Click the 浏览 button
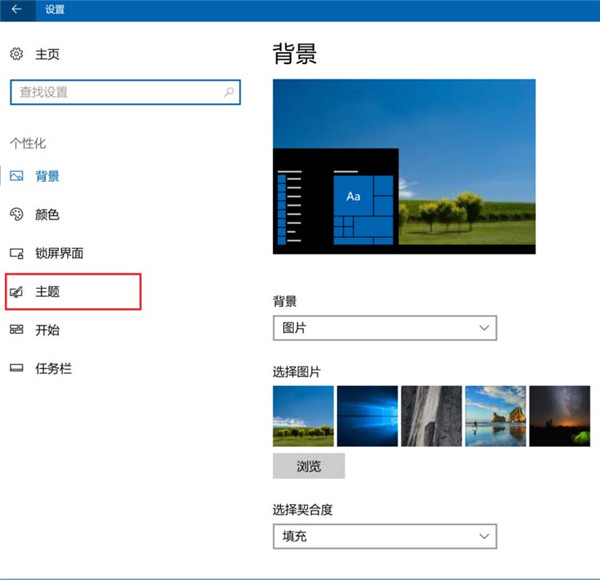This screenshot has height=580, width=600. 308,466
